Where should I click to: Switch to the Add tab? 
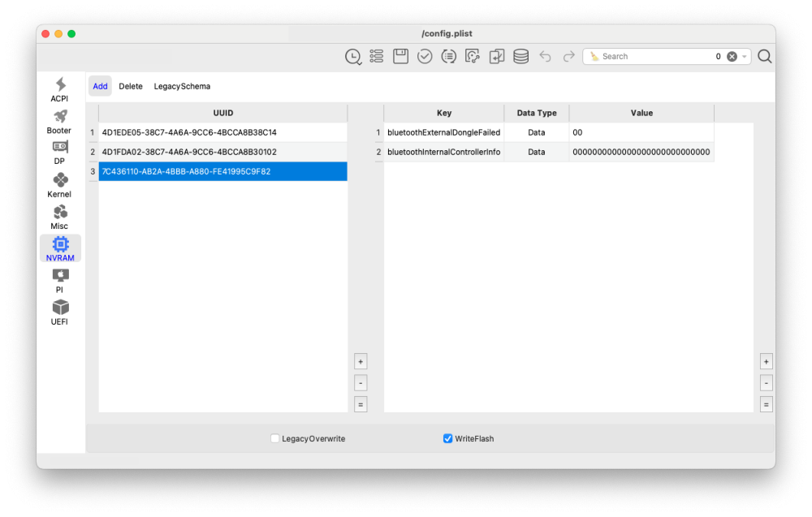(x=100, y=86)
